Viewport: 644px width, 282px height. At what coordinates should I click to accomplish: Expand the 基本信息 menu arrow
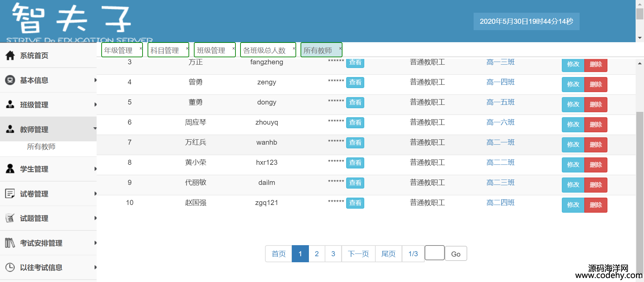coord(95,80)
